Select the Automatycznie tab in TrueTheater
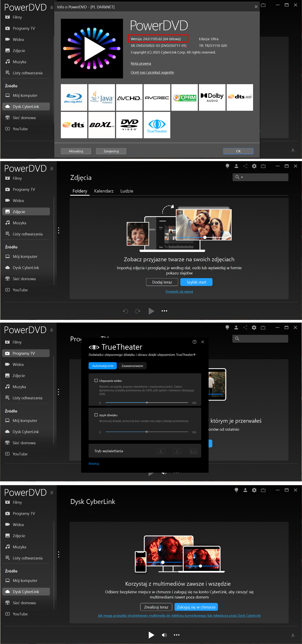This screenshot has height=644, width=302. (x=103, y=366)
